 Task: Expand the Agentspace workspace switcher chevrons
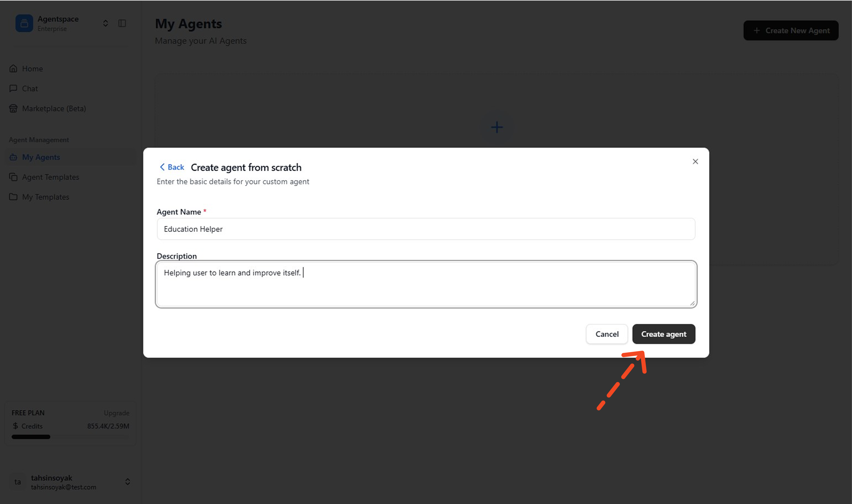coord(105,23)
